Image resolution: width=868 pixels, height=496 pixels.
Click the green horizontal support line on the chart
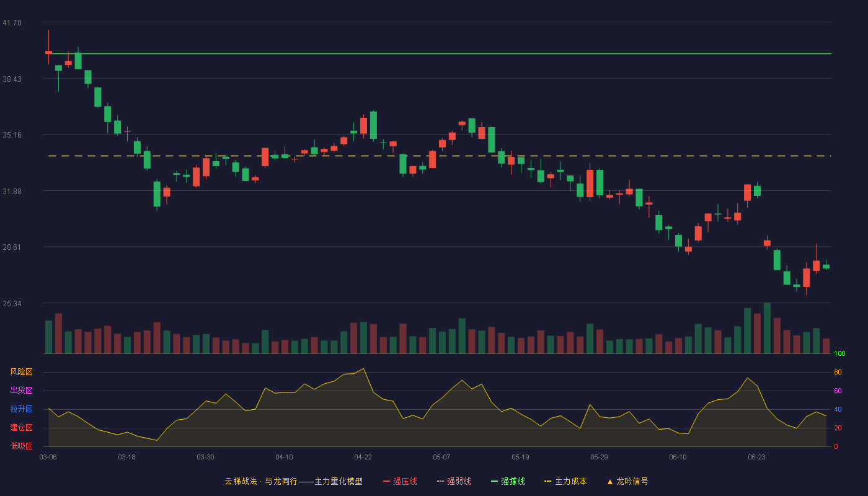[439, 54]
